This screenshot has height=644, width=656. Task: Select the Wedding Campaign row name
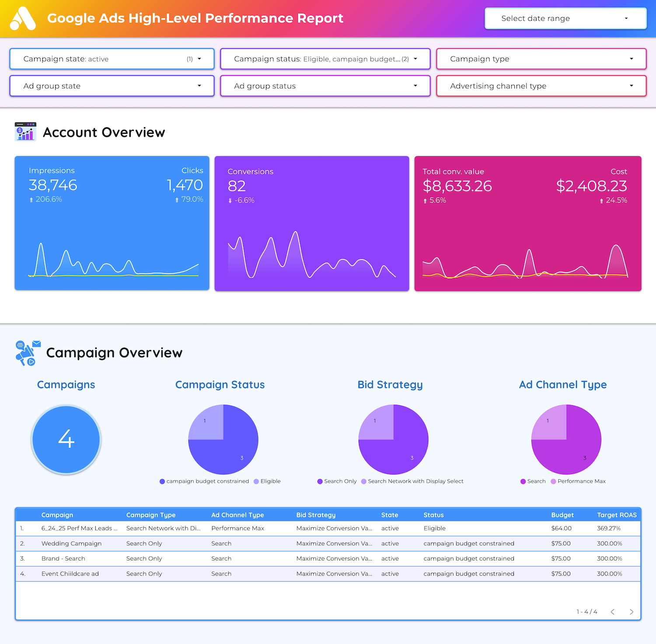(x=71, y=543)
